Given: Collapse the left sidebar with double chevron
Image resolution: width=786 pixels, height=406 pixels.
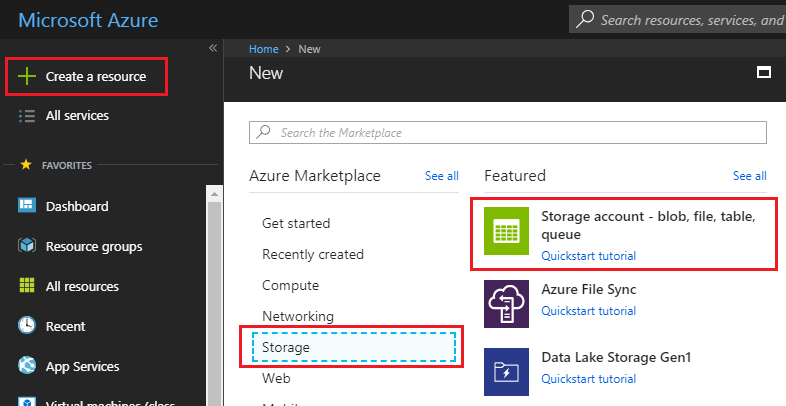Looking at the screenshot, I should pos(212,48).
